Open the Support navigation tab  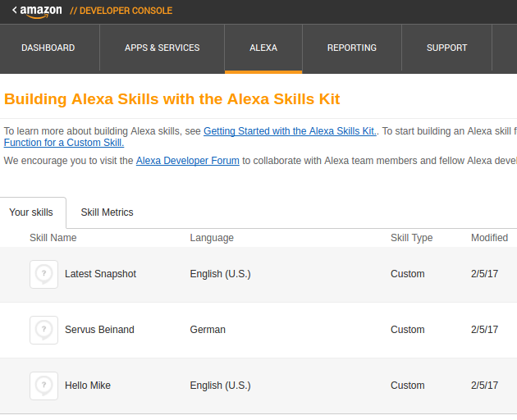click(446, 48)
